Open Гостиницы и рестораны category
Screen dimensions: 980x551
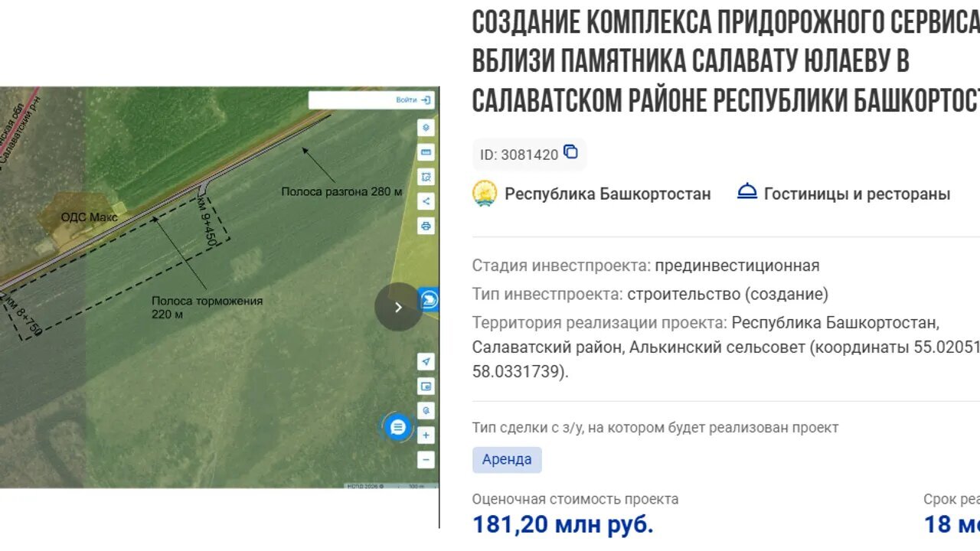pyautogui.click(x=857, y=194)
